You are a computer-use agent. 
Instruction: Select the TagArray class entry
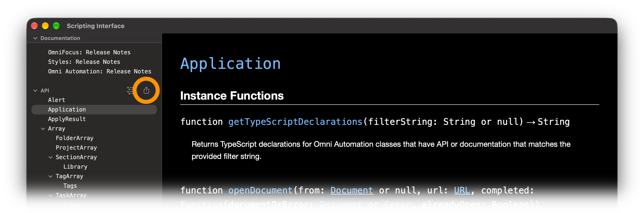point(69,176)
